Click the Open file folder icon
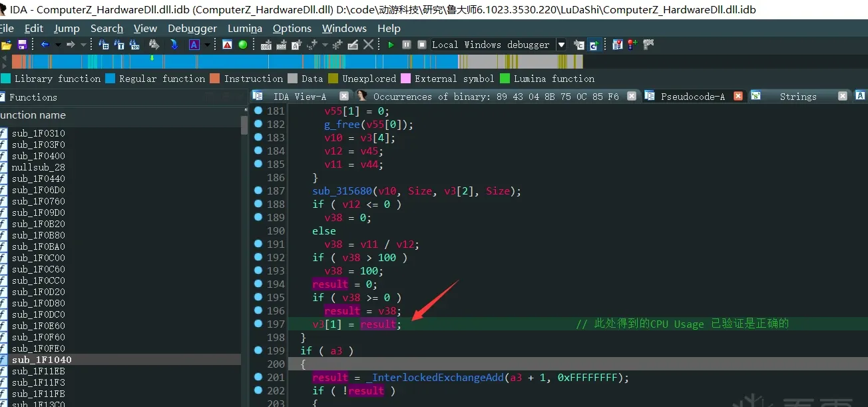The width and height of the screenshot is (868, 407). tap(7, 45)
